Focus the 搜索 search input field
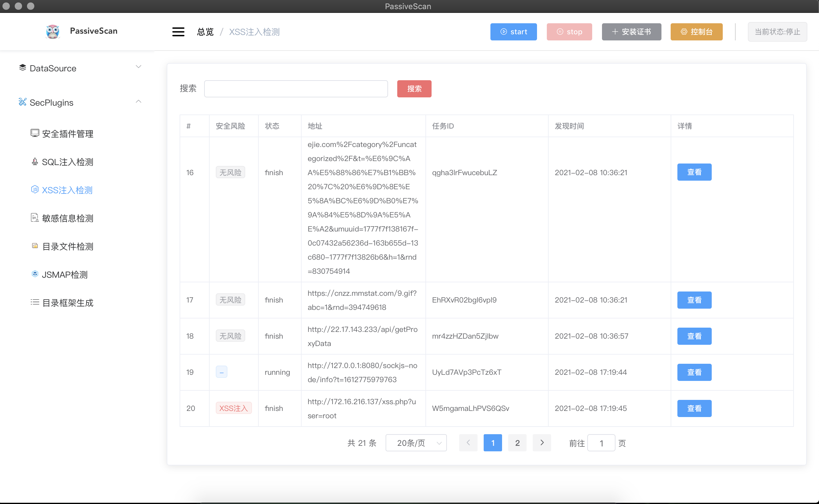 295,89
